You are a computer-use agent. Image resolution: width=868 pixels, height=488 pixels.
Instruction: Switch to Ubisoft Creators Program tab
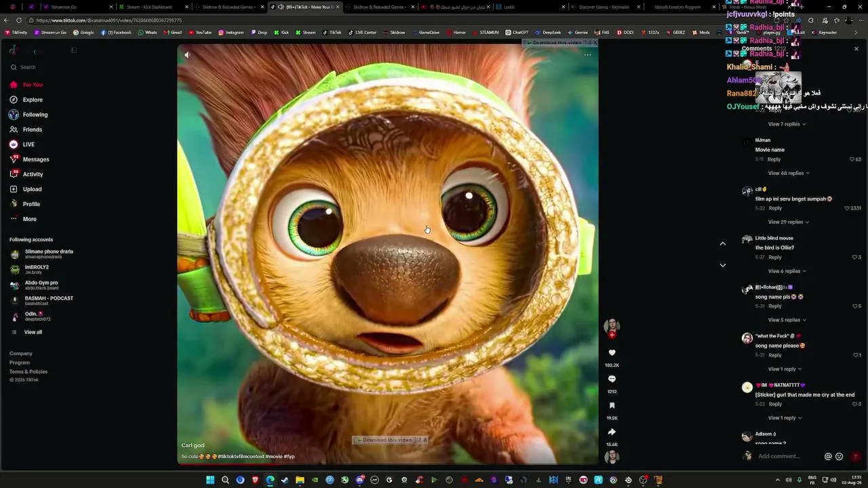678,7
